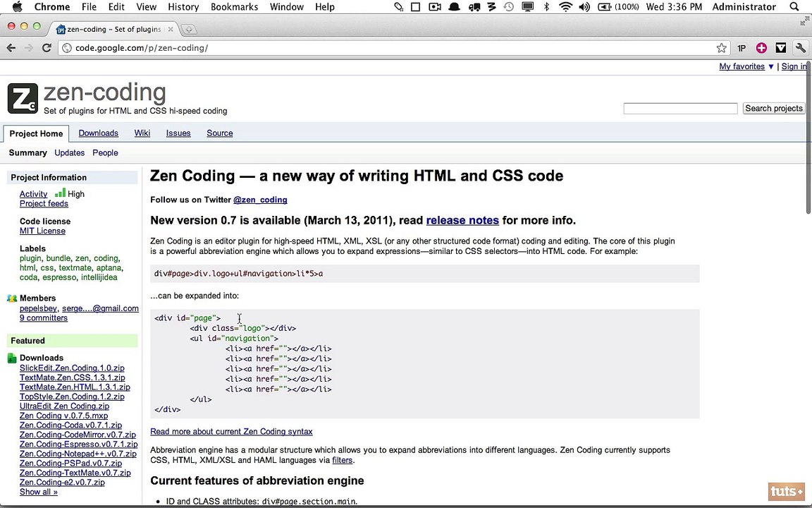812x508 pixels.
Task: Click the red plus extension icon
Action: pos(761,48)
